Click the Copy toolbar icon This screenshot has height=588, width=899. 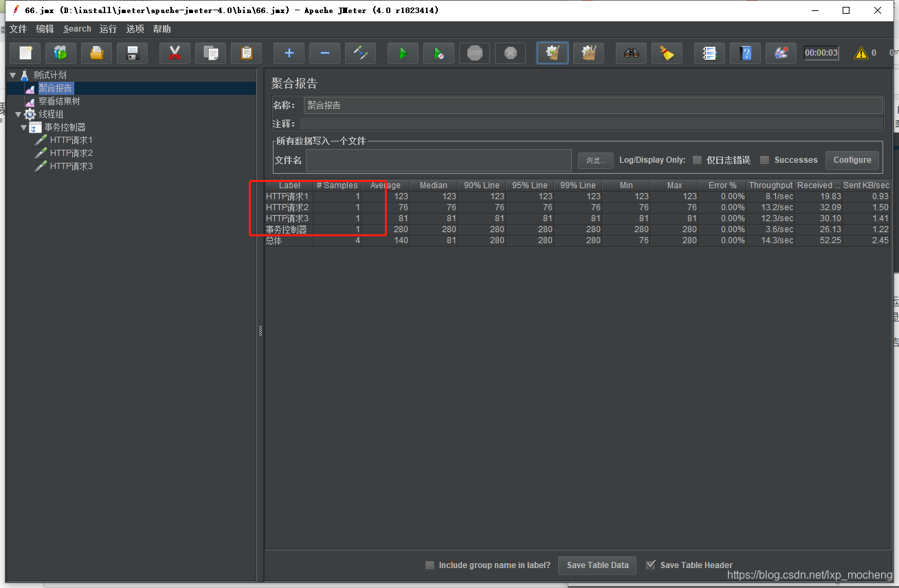pyautogui.click(x=211, y=53)
